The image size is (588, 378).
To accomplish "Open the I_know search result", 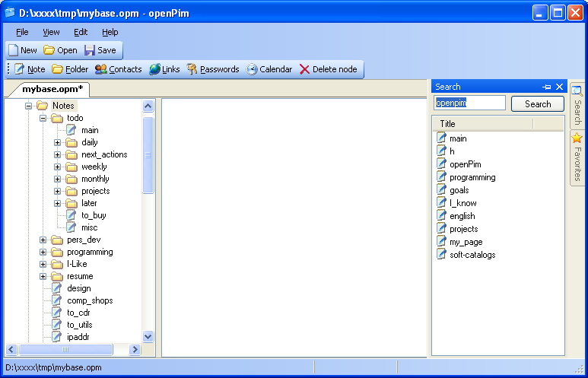I will [x=463, y=203].
